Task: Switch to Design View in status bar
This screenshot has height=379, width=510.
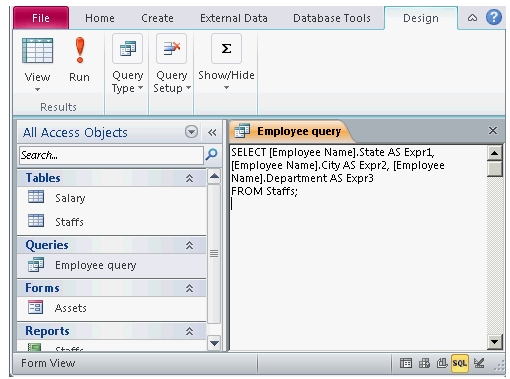Action: tap(479, 363)
